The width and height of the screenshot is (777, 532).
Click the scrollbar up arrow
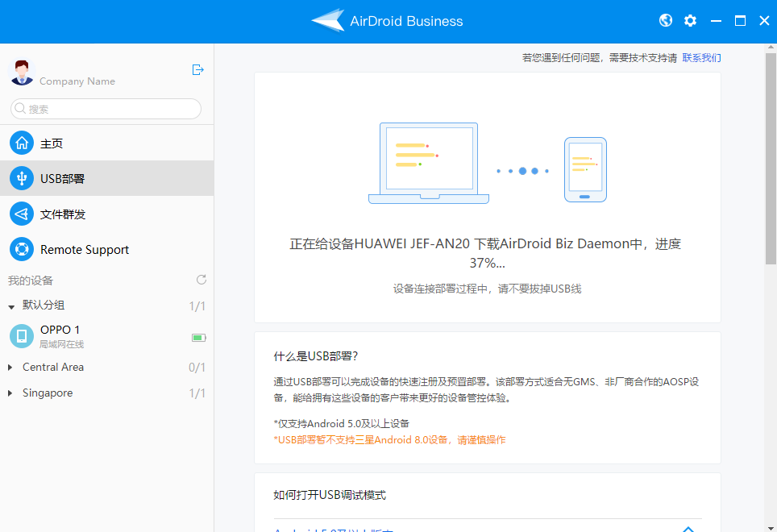(x=771, y=48)
